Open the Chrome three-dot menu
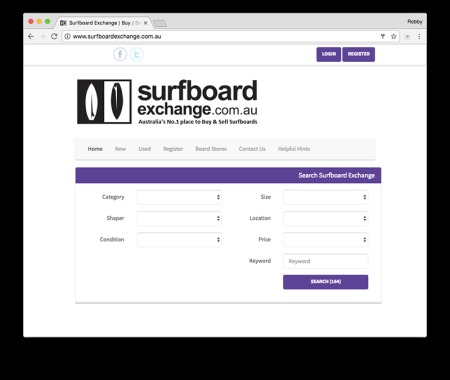Image resolution: width=450 pixels, height=380 pixels. (x=419, y=36)
